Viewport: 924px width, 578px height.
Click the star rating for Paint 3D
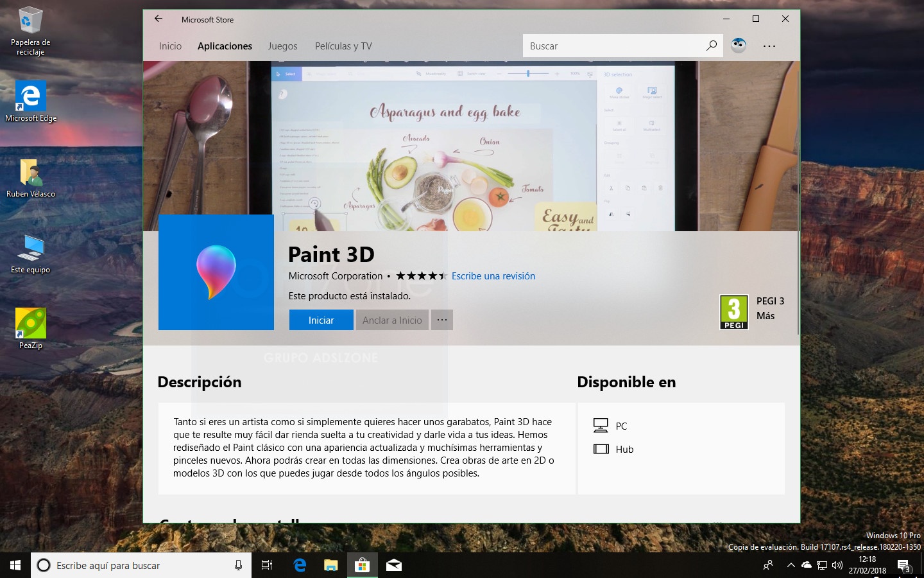coord(421,276)
